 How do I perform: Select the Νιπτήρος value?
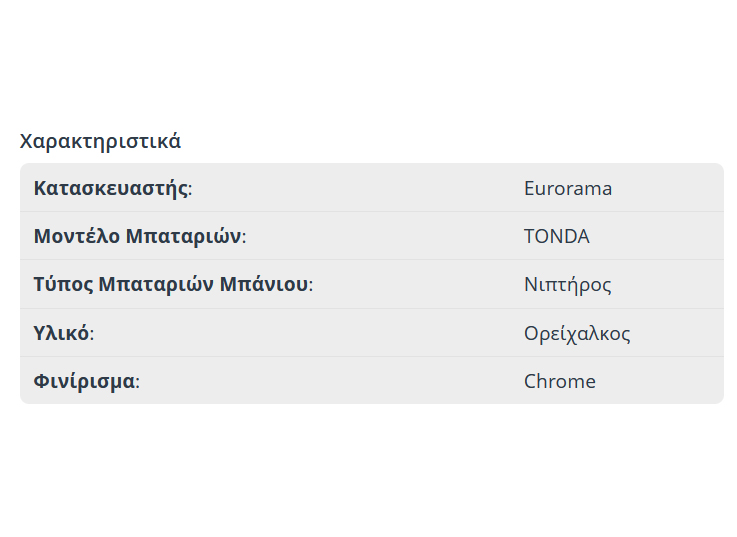click(567, 284)
